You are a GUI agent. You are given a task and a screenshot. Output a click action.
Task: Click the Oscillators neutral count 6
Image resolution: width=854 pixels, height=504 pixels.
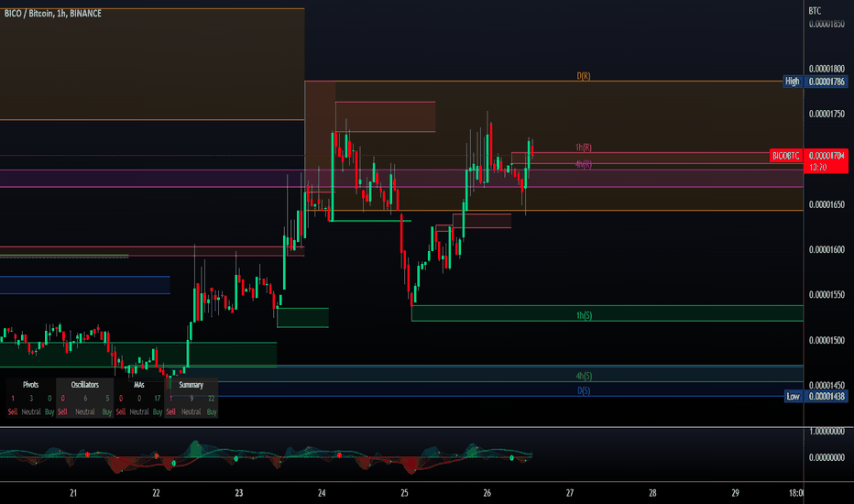point(85,399)
